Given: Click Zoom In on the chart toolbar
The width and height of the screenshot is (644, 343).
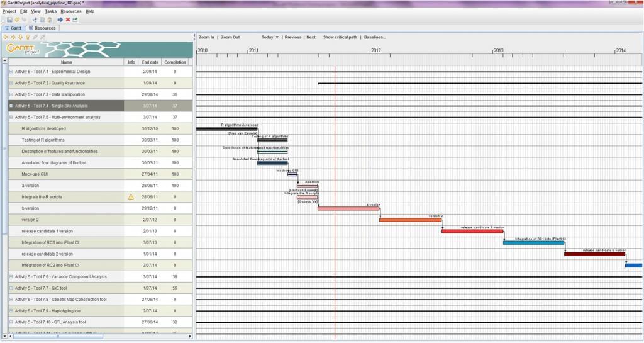Looking at the screenshot, I should coord(206,37).
